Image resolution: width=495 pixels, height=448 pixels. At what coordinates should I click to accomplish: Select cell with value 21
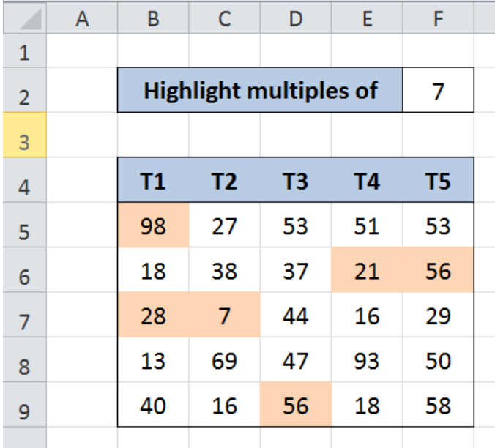(x=367, y=269)
